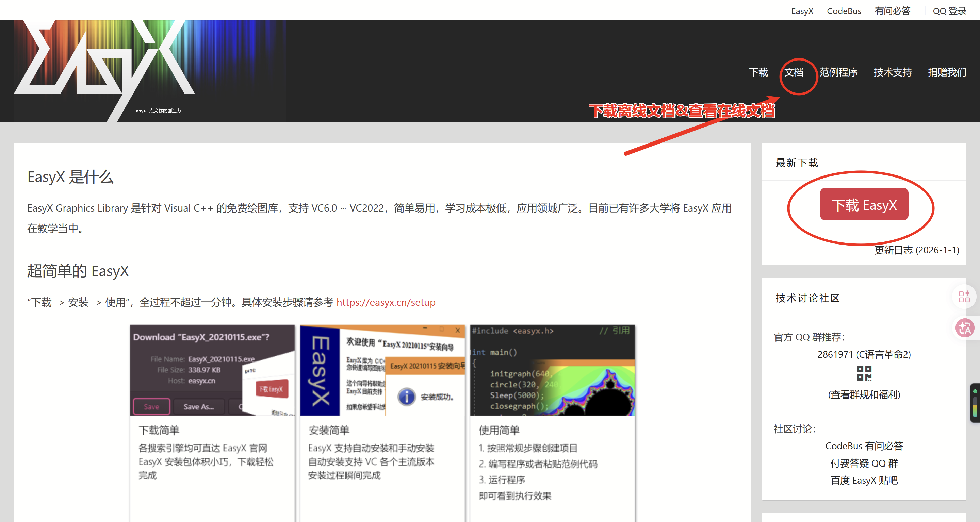Open the QR code icon under the QQ group number

coord(864,373)
